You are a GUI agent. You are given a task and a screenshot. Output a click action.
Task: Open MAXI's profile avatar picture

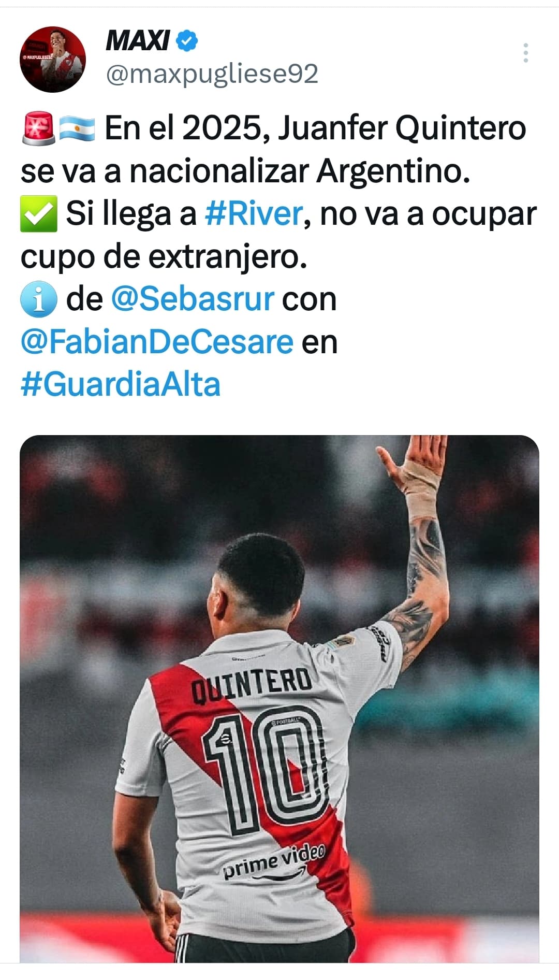coord(53,60)
